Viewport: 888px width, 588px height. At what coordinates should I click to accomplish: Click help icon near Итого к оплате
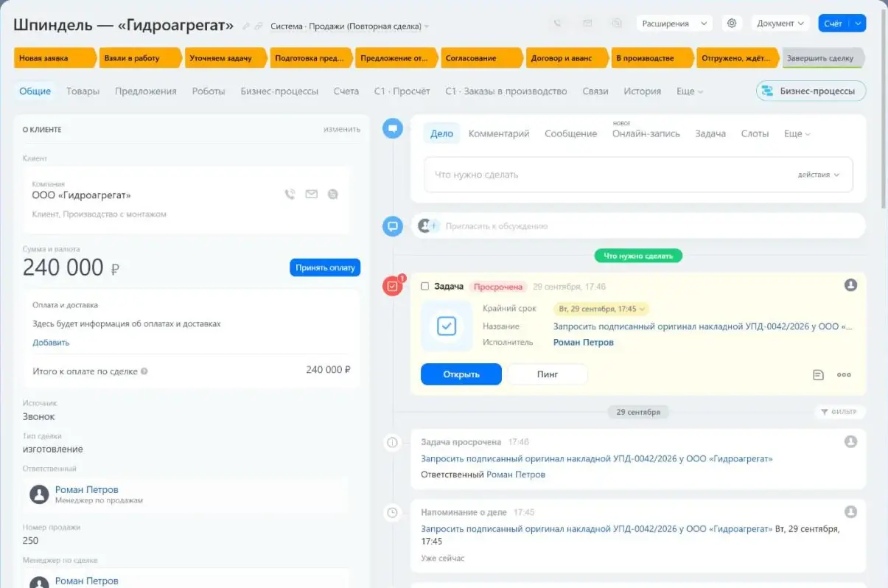144,371
